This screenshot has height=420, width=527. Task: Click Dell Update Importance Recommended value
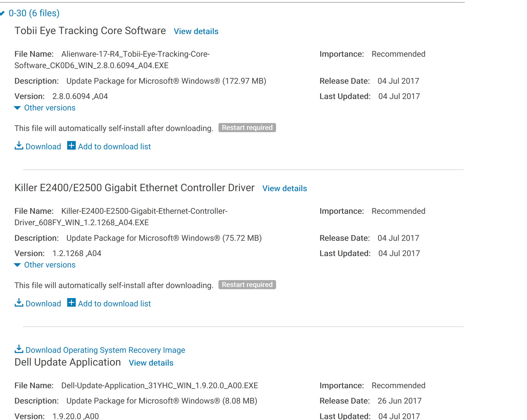[x=398, y=385]
